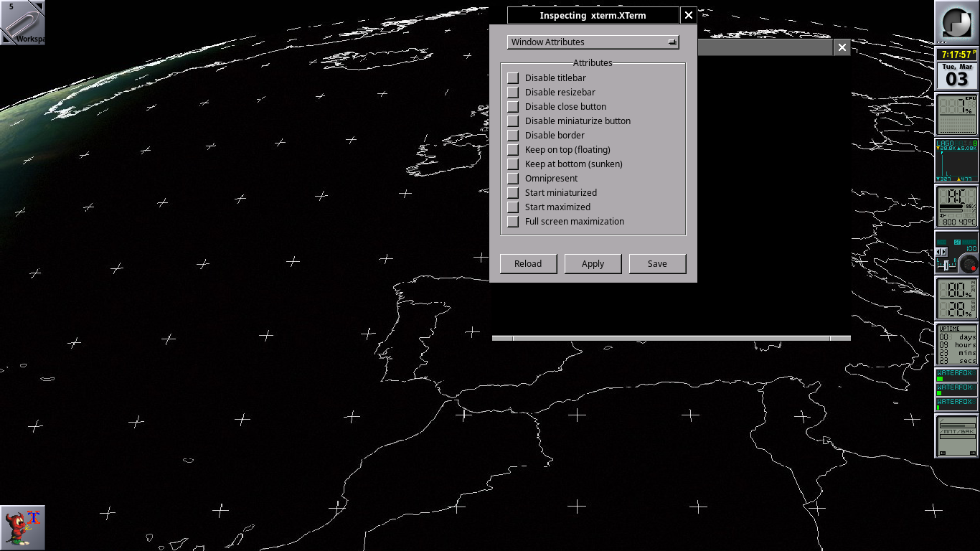980x551 pixels.
Task: Click the workspace clip showing workspace 5
Action: 23,22
